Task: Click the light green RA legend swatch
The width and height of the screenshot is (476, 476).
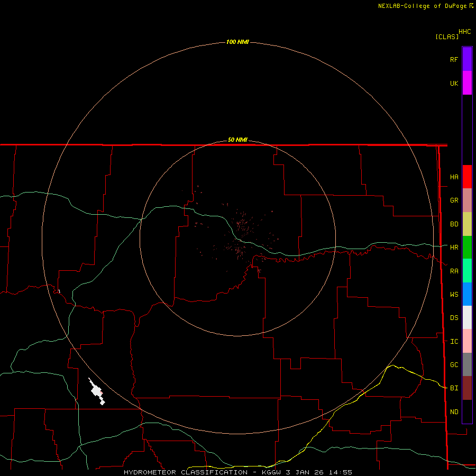Action: pyautogui.click(x=467, y=271)
